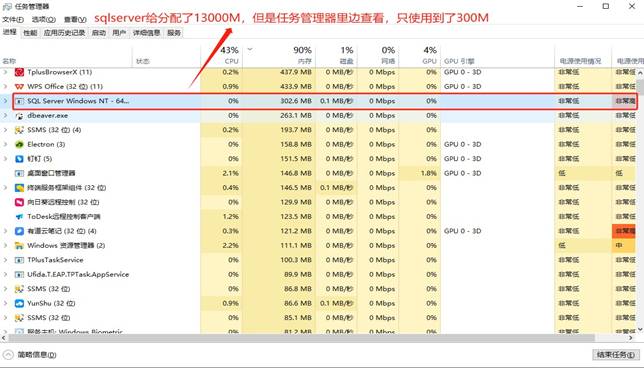Expand the 有道云笔记 (32 位) (4) group
The height and width of the screenshot is (368, 644).
click(5, 231)
